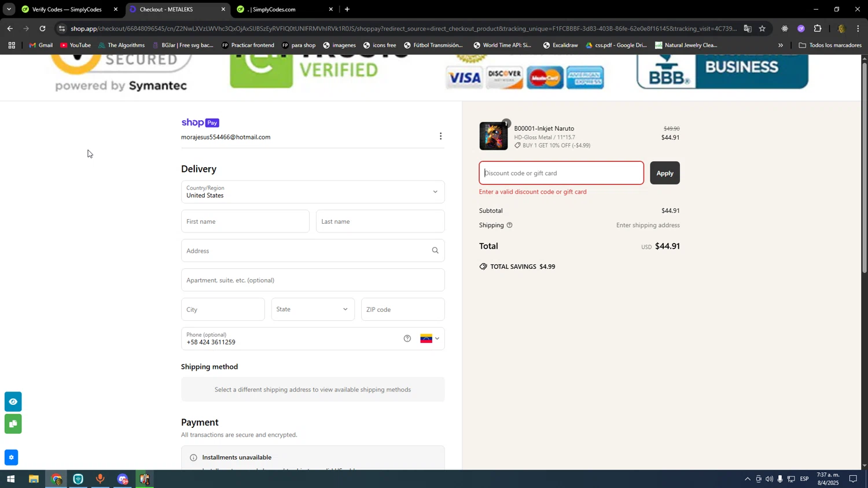Click the microphone app in taskbar
The image size is (868, 488).
[100, 479]
